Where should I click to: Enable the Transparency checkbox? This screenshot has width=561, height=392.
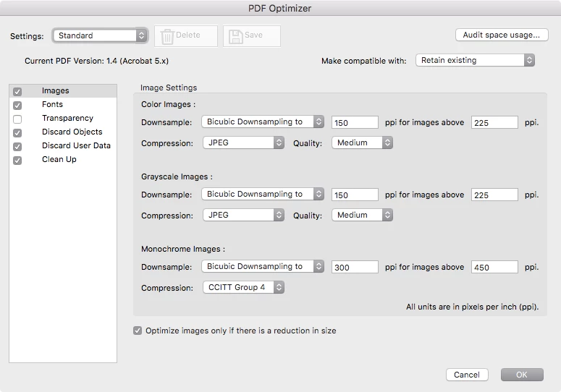(17, 119)
